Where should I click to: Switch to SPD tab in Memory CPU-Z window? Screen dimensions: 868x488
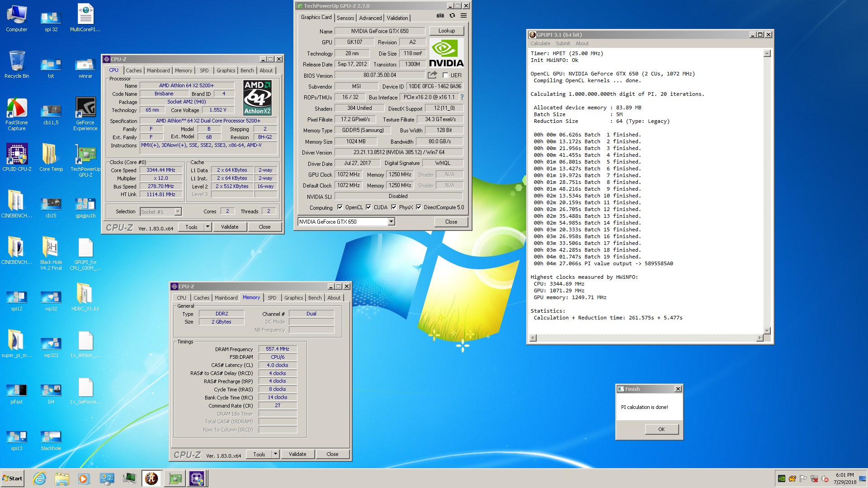(x=272, y=298)
